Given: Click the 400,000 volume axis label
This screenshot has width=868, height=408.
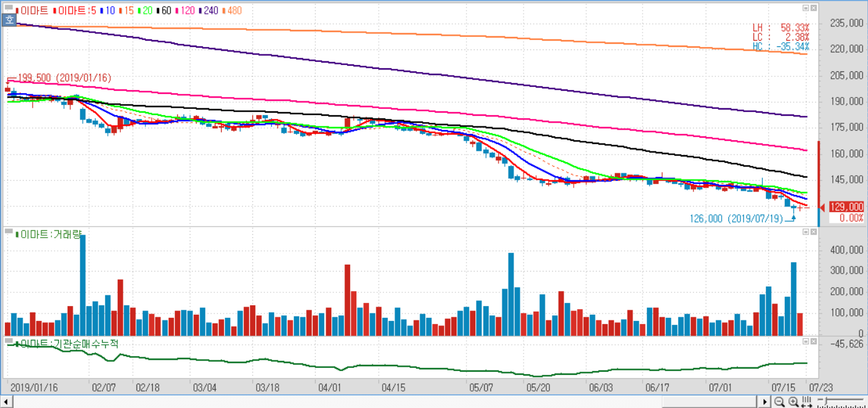Looking at the screenshot, I should (x=845, y=250).
